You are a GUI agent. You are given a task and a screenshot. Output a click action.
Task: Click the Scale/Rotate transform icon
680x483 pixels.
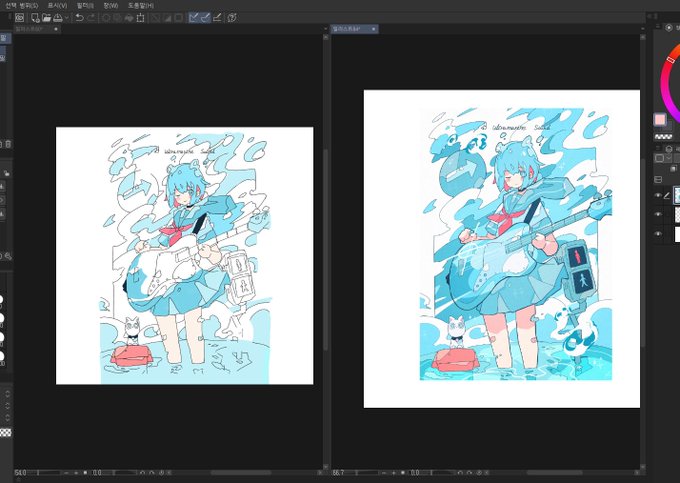tap(141, 18)
